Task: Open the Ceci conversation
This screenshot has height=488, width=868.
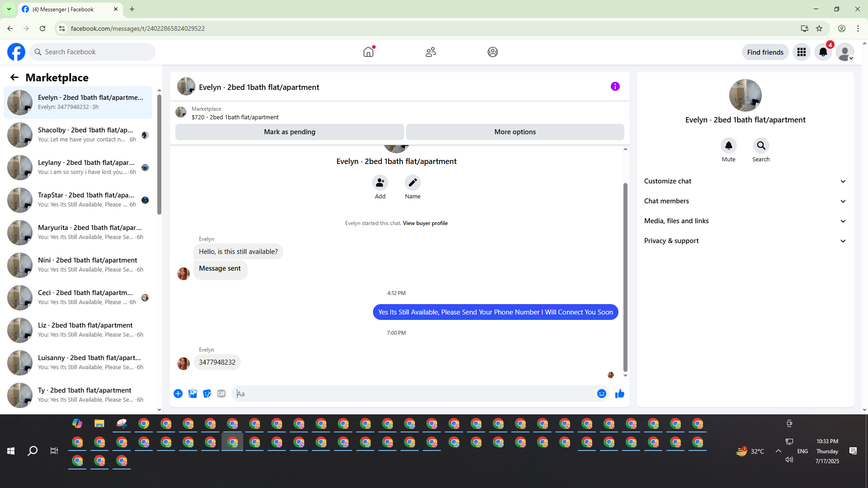Action: [78, 297]
